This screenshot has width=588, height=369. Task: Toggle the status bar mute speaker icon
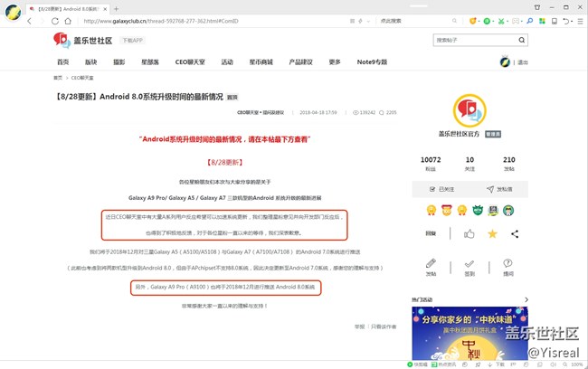553,364
